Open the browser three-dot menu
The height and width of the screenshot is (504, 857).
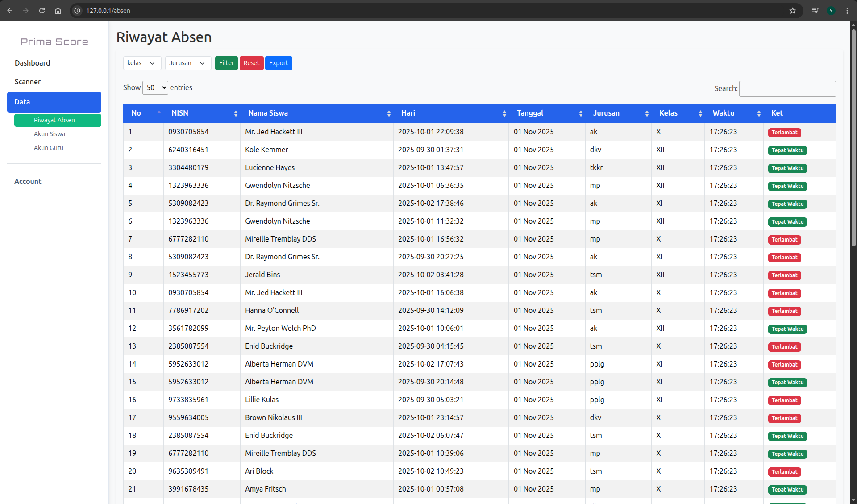pyautogui.click(x=847, y=11)
